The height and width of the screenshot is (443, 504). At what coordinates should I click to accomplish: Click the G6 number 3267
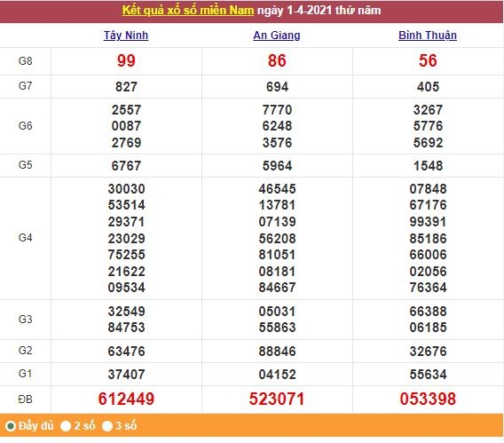pyautogui.click(x=428, y=110)
